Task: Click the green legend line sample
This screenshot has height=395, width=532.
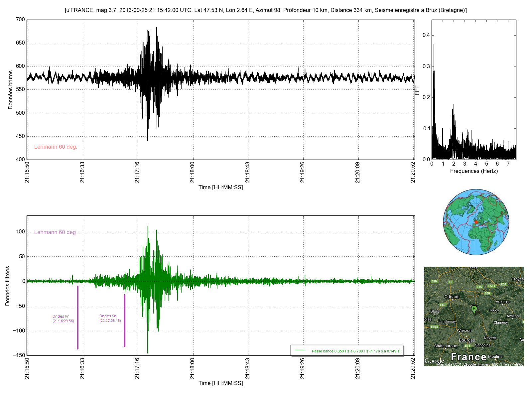Action: pos(300,350)
